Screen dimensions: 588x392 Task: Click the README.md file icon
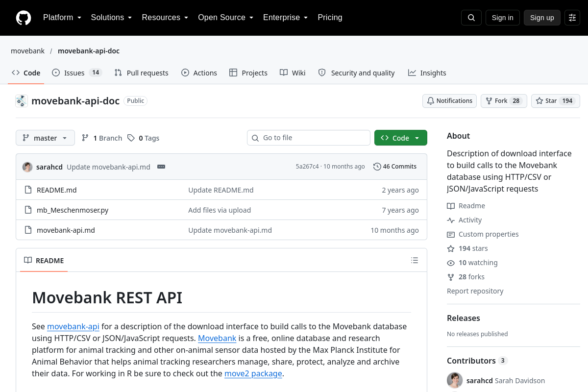coord(28,190)
